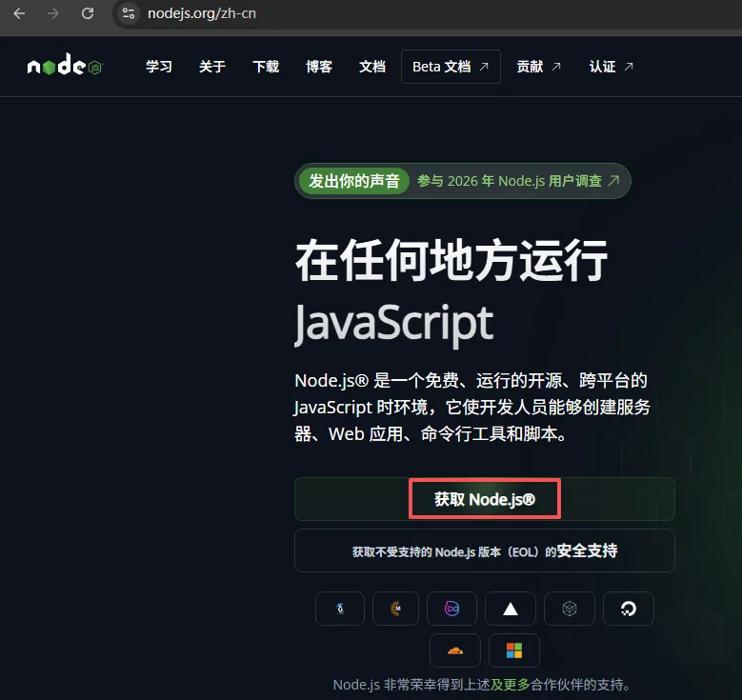742x700 pixels.
Task: Click the 获取 Node.js® button
Action: tap(485, 499)
